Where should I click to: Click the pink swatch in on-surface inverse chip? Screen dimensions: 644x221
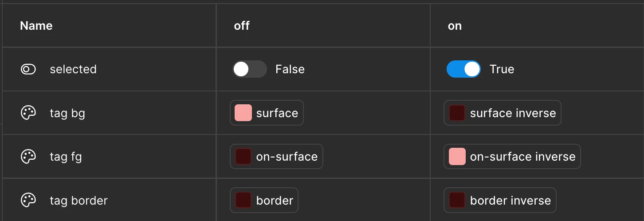click(457, 157)
